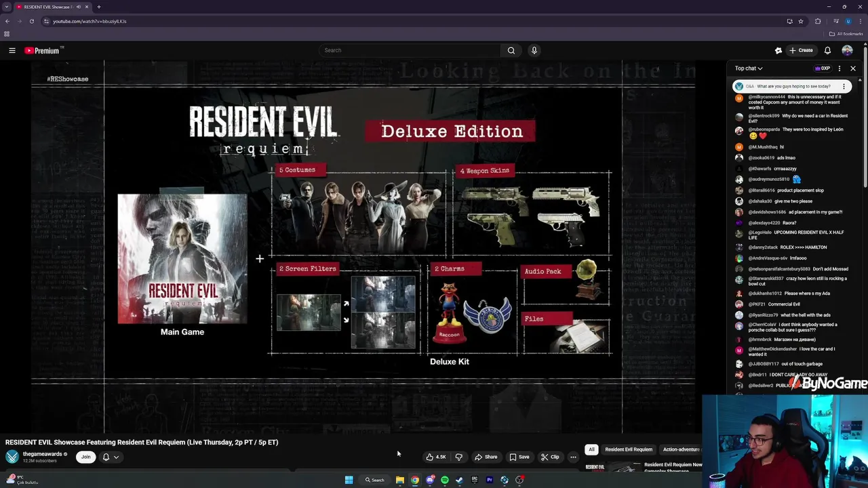The width and height of the screenshot is (868, 488).
Task: Open Windows Start menu
Action: click(x=349, y=480)
